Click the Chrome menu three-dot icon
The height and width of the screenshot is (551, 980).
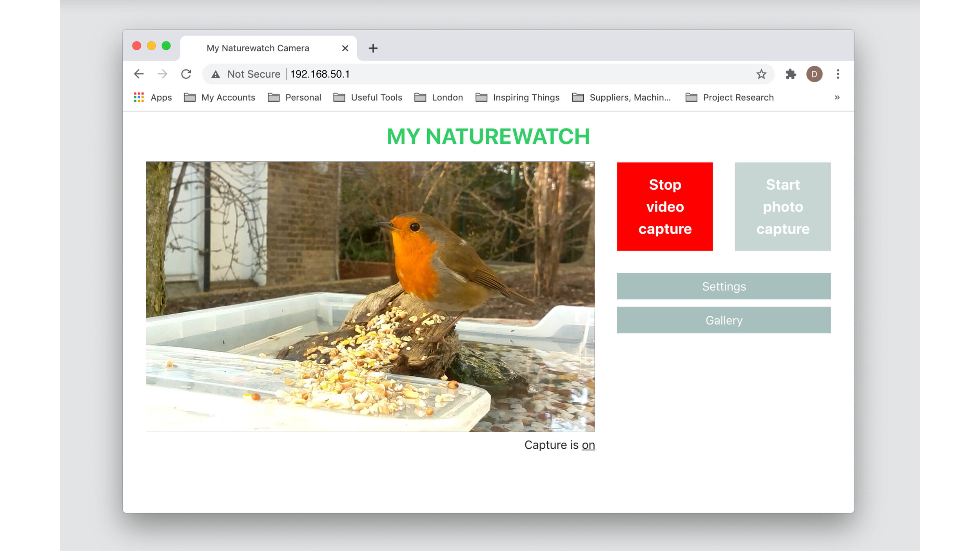(838, 74)
